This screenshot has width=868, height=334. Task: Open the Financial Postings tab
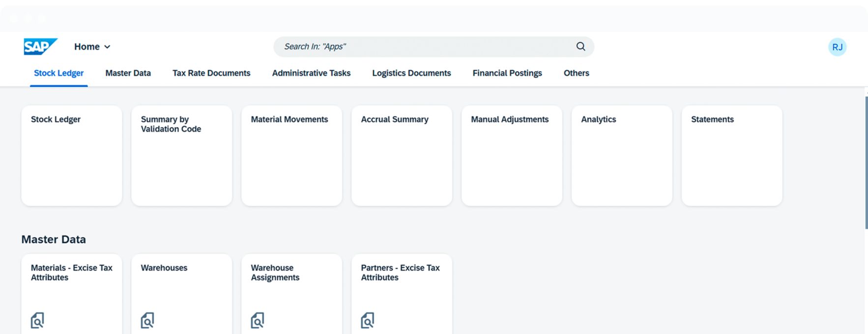click(507, 73)
